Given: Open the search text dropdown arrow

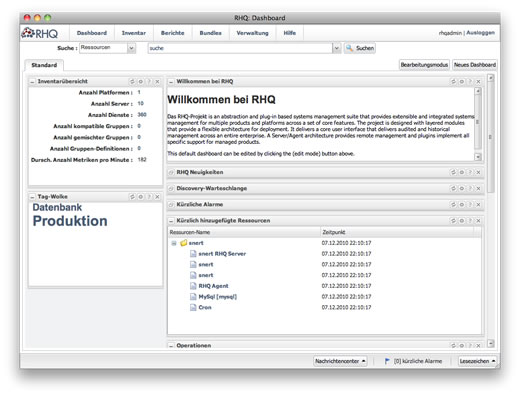Looking at the screenshot, I should pyautogui.click(x=337, y=48).
